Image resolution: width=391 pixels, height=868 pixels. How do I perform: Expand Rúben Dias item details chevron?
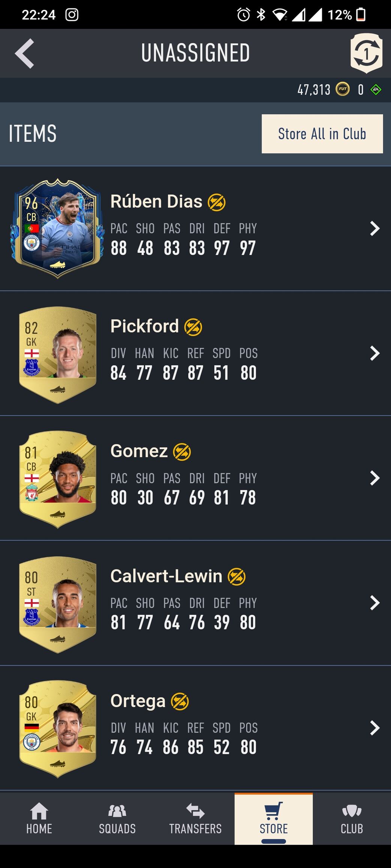(x=374, y=228)
